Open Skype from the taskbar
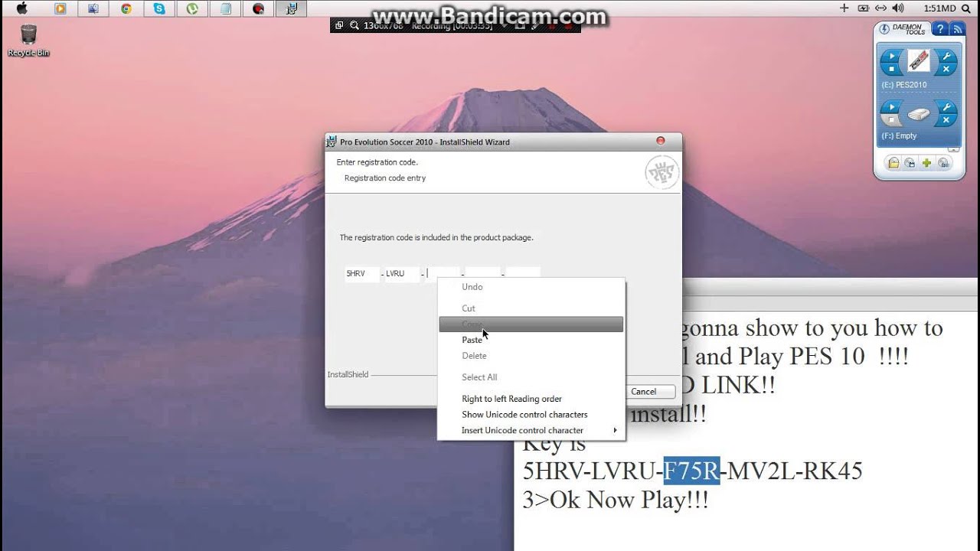The image size is (980, 551). coord(159,8)
